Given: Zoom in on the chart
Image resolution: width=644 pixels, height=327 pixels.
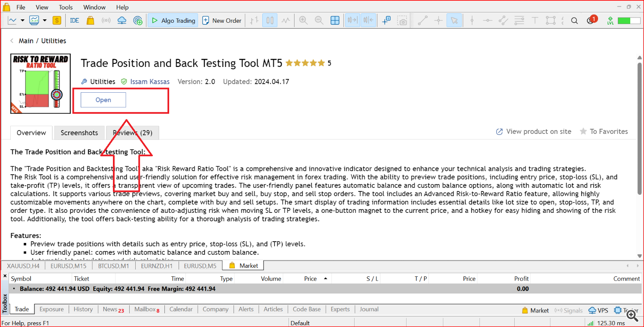Looking at the screenshot, I should tap(304, 20).
